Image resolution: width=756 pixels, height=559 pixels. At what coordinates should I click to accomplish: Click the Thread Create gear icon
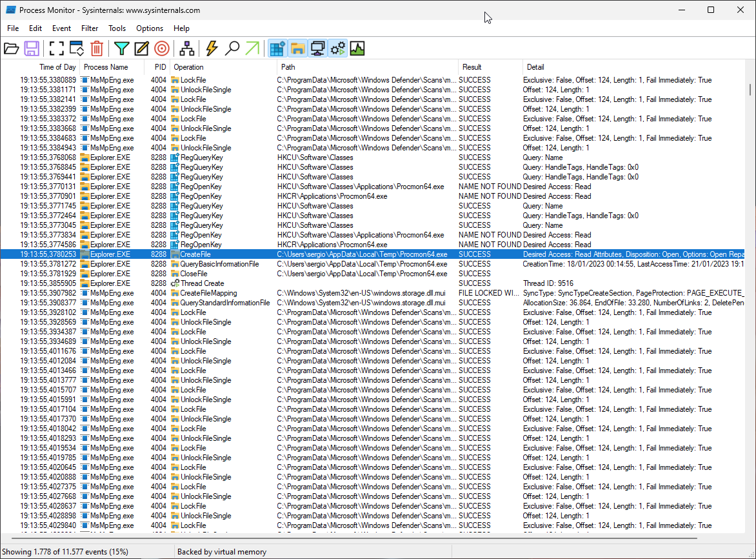point(175,283)
